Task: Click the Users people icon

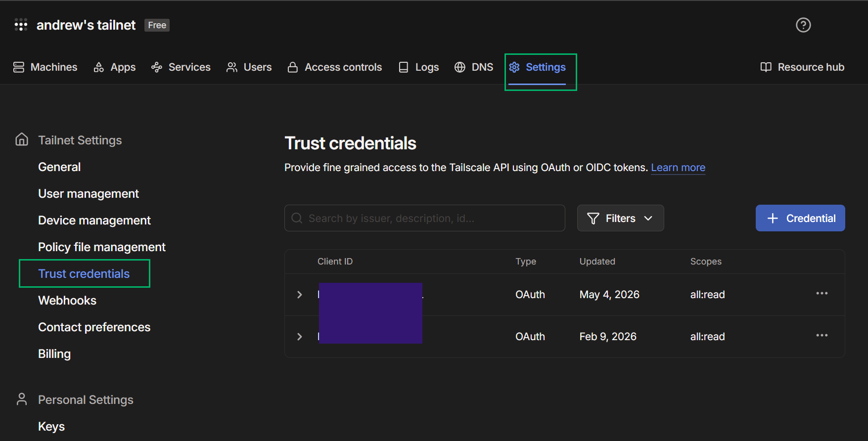Action: (232, 67)
